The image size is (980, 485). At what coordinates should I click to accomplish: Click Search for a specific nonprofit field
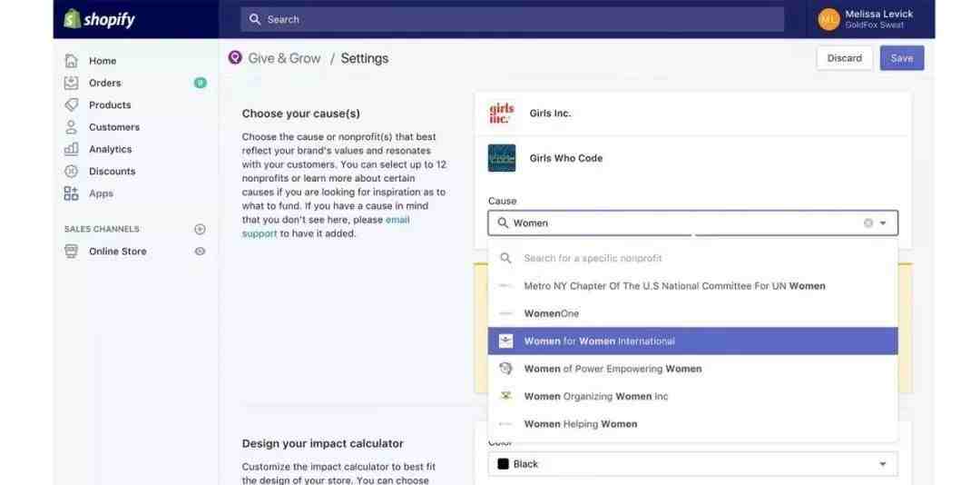point(692,258)
